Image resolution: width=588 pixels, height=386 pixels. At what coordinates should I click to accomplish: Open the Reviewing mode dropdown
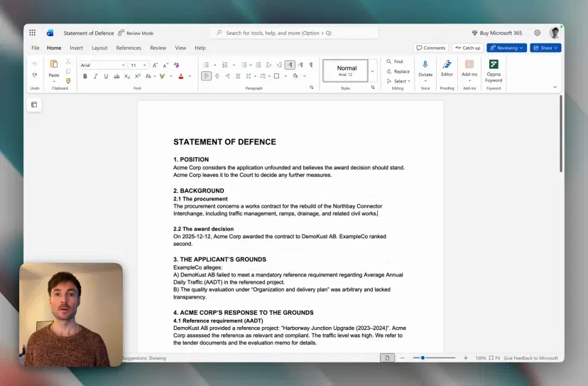coord(506,48)
